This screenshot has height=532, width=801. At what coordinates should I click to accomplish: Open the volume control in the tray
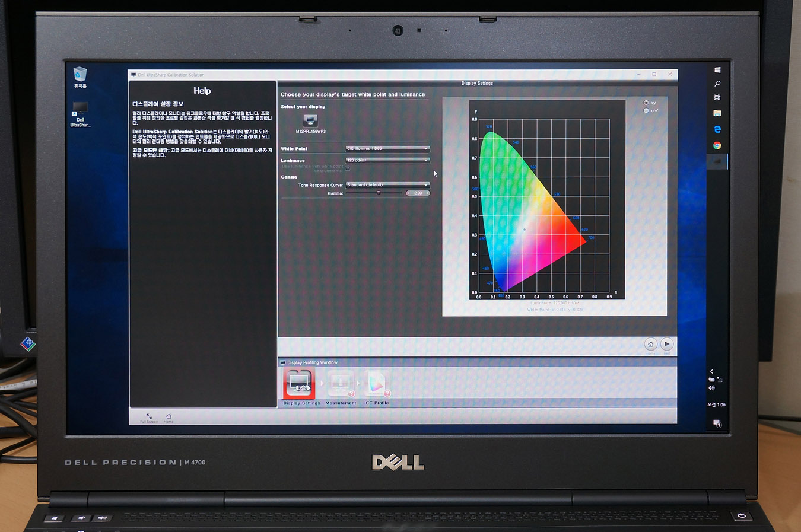pyautogui.click(x=711, y=388)
